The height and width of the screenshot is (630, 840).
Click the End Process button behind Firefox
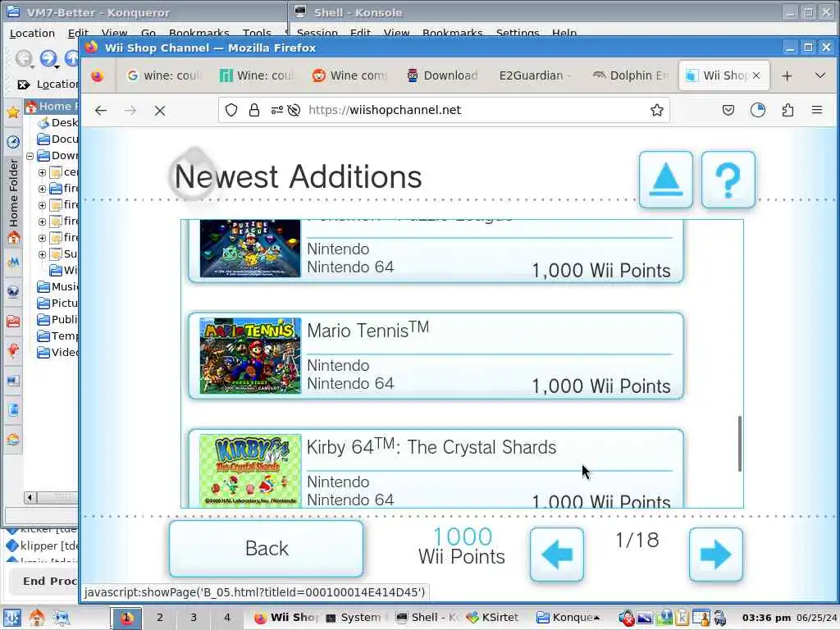pyautogui.click(x=44, y=582)
